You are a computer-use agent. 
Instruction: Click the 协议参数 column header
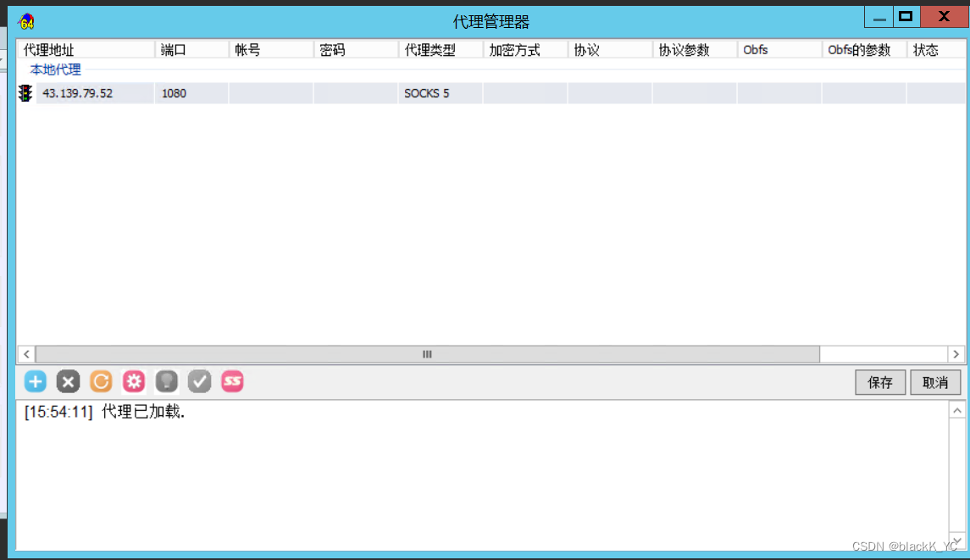[695, 50]
